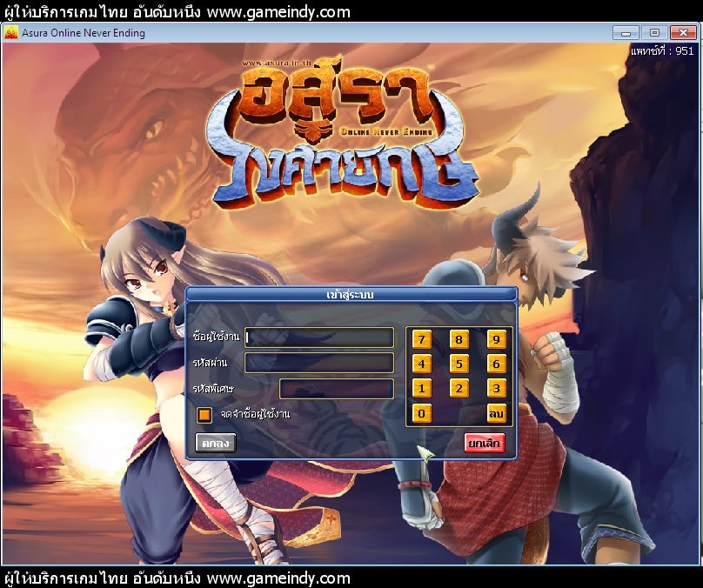Click the 'Asura Online Never Ending' window title
This screenshot has width=703, height=588.
click(84, 33)
